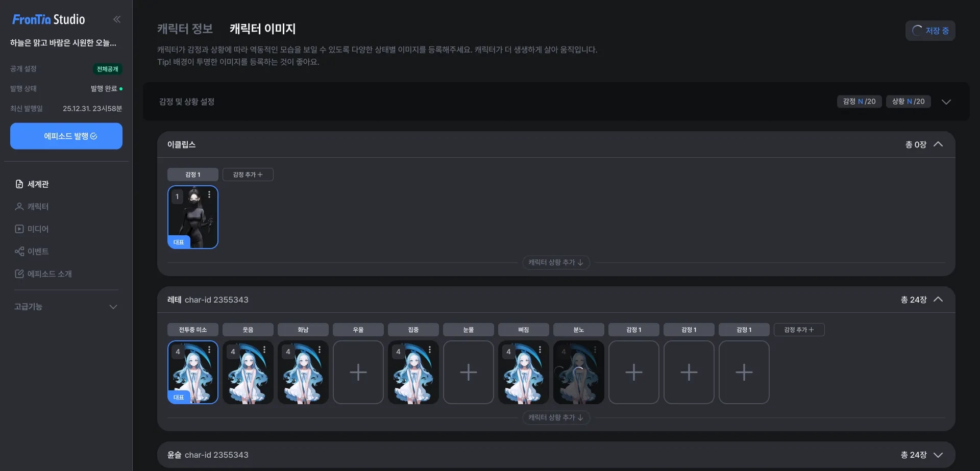The image size is (980, 471).
Task: Open the 이벤트 section
Action: point(32,252)
